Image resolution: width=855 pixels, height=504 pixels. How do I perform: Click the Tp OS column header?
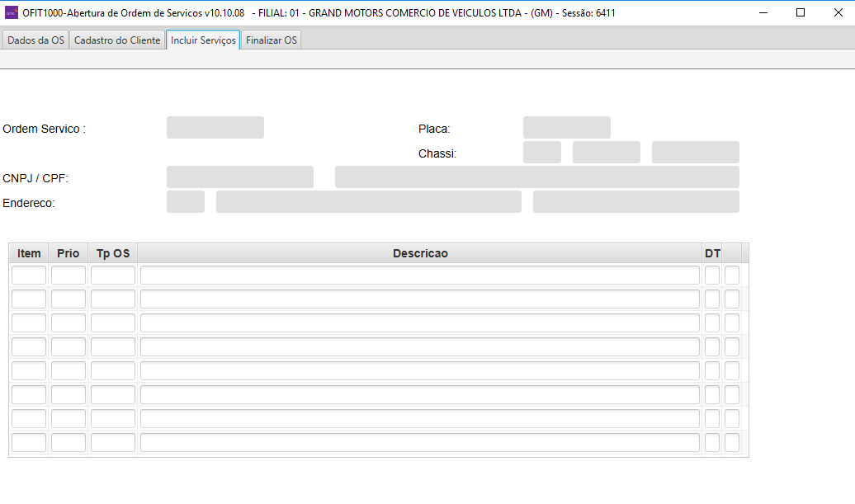pyautogui.click(x=113, y=253)
